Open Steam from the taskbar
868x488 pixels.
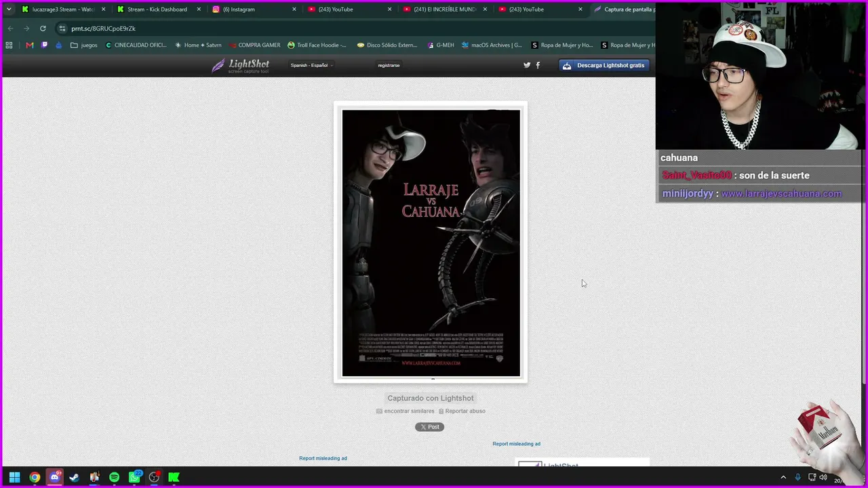75,477
